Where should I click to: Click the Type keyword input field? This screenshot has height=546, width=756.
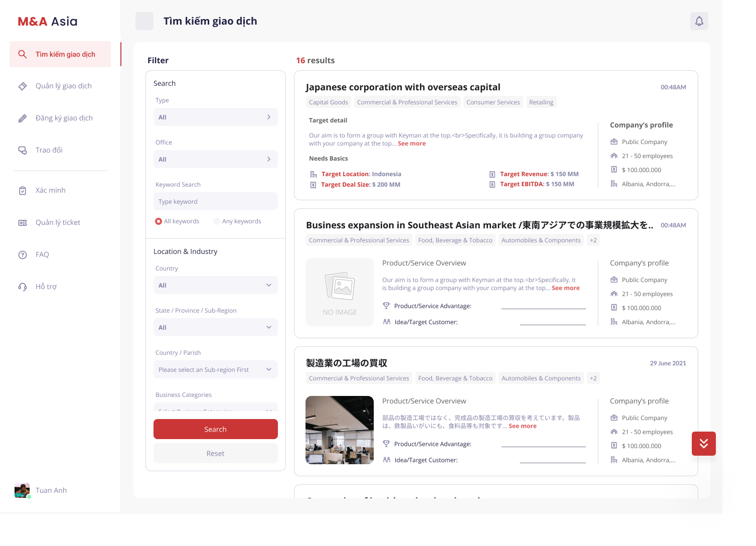click(x=216, y=201)
